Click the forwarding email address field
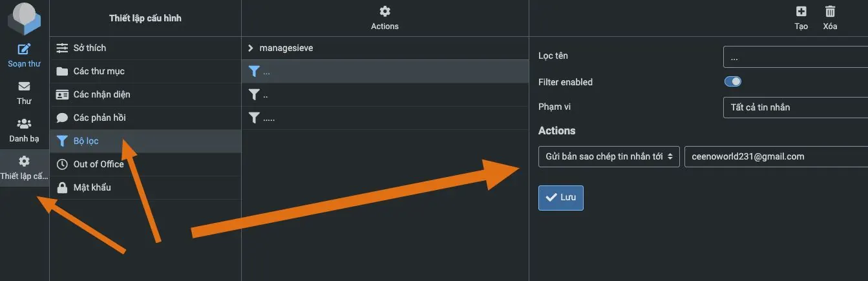Viewport: 868px width, 281px height. [776, 156]
